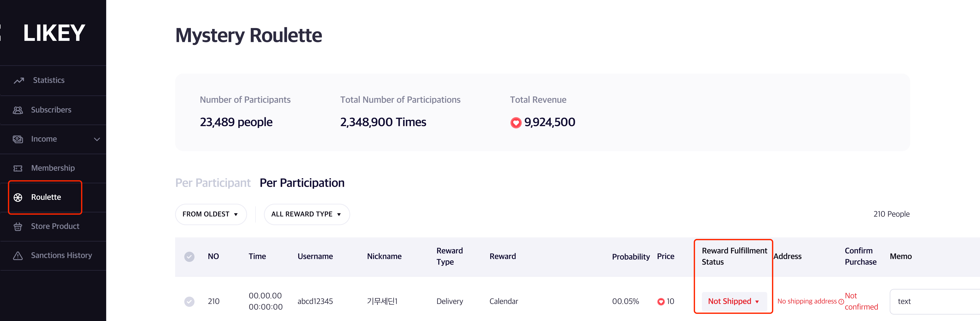980x321 pixels.
Task: Toggle the select-all checkbox in table header
Action: click(x=190, y=257)
